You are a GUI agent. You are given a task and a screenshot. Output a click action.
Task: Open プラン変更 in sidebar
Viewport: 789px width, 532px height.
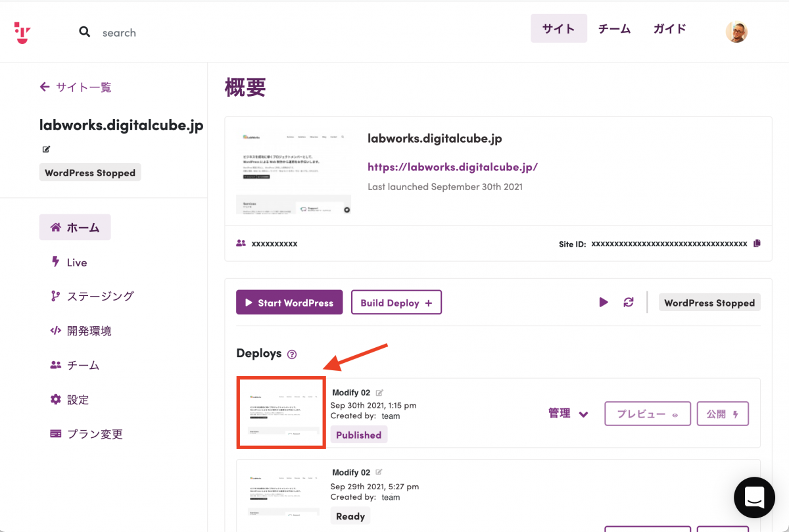tap(86, 434)
